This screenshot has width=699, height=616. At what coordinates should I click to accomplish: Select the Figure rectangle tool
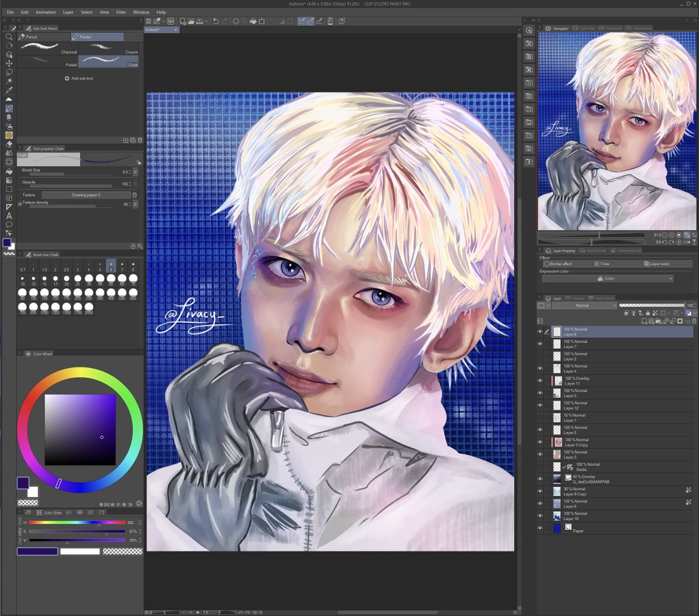click(x=9, y=189)
